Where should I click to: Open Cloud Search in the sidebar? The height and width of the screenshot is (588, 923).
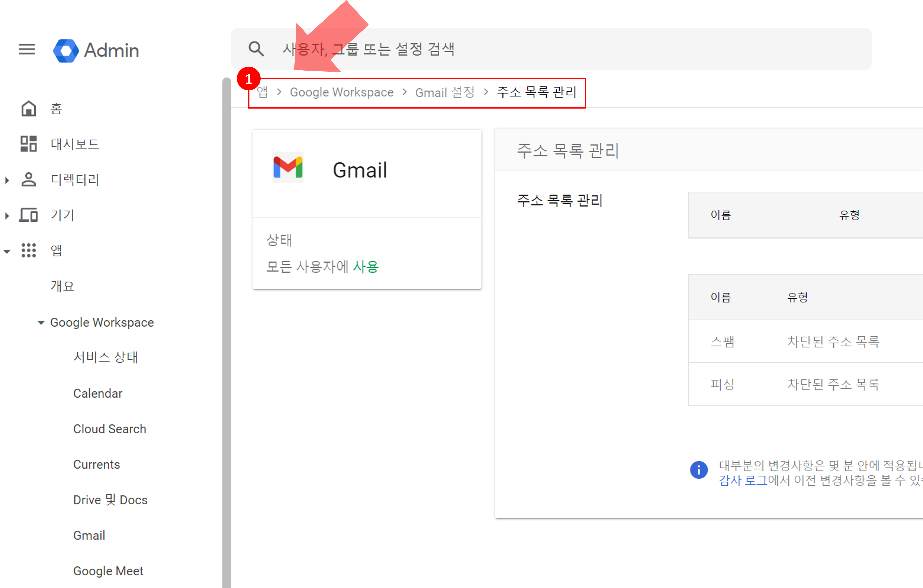point(110,429)
